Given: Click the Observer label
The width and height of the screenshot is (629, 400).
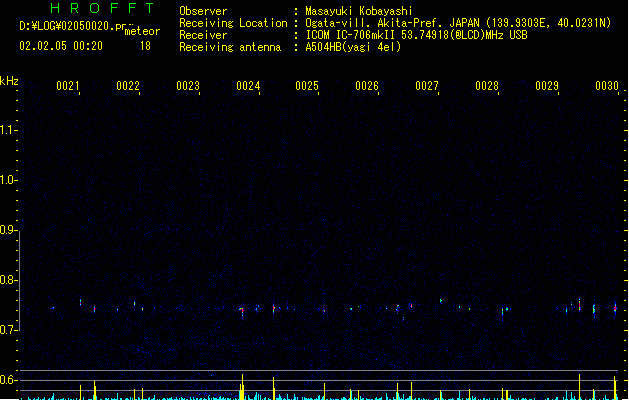Looking at the screenshot, I should click(203, 11).
